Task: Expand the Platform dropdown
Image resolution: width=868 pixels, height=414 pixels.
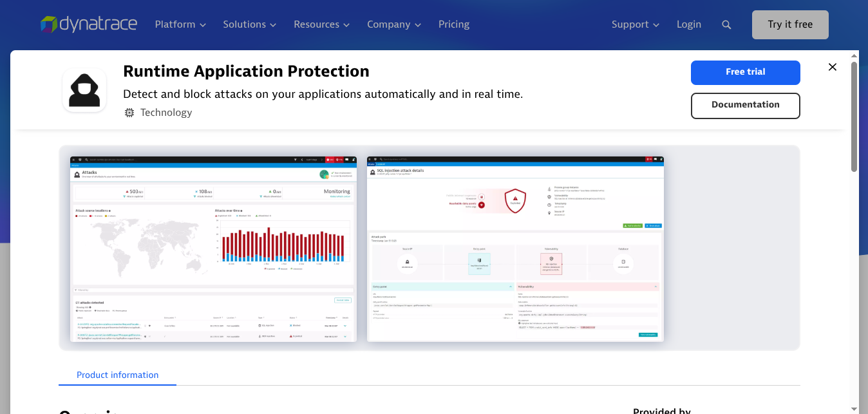Action: point(180,24)
